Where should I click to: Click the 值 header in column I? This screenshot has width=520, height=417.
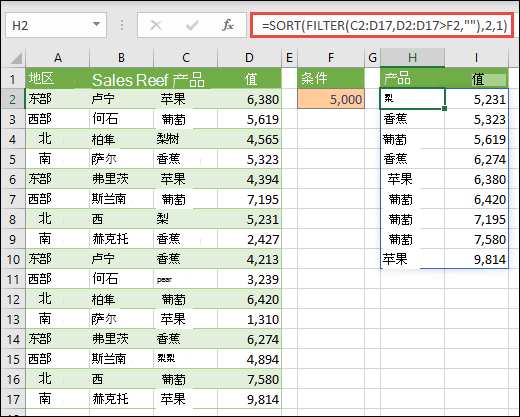coord(476,79)
